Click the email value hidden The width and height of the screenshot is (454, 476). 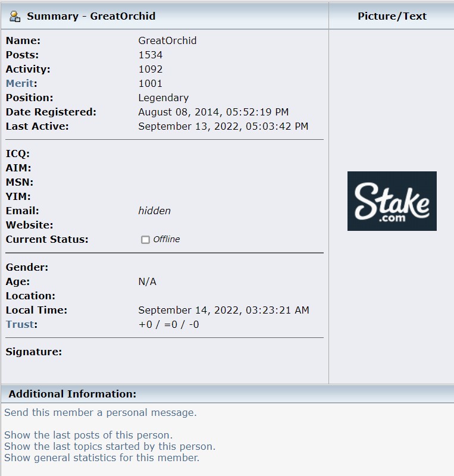click(154, 211)
